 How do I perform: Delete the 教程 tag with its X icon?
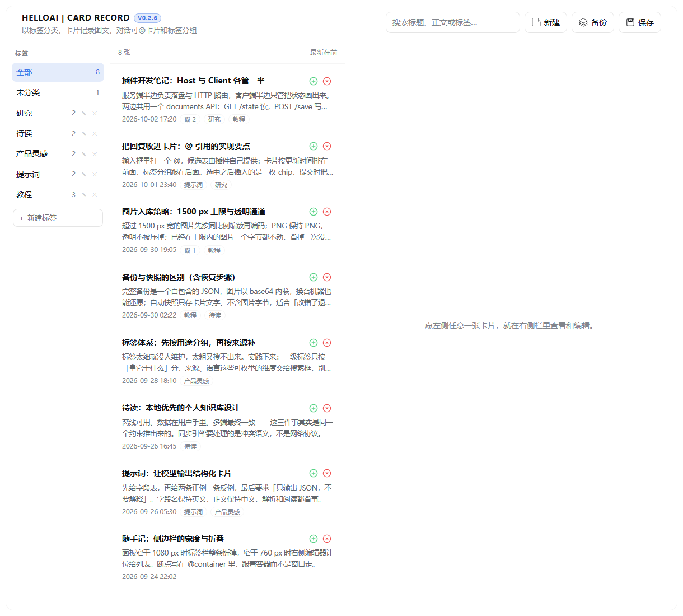click(x=95, y=194)
